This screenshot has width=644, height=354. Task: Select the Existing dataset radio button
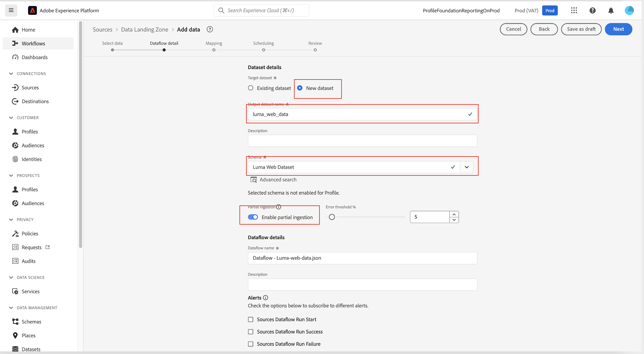250,88
